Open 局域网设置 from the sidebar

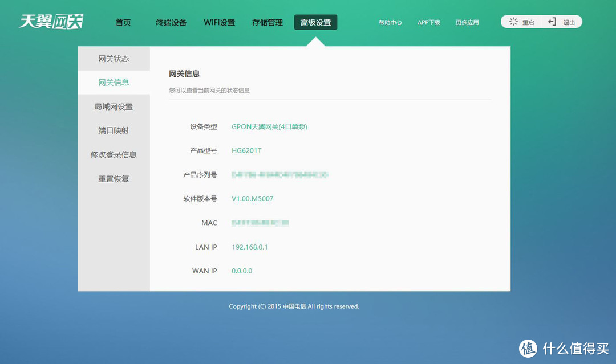click(113, 106)
